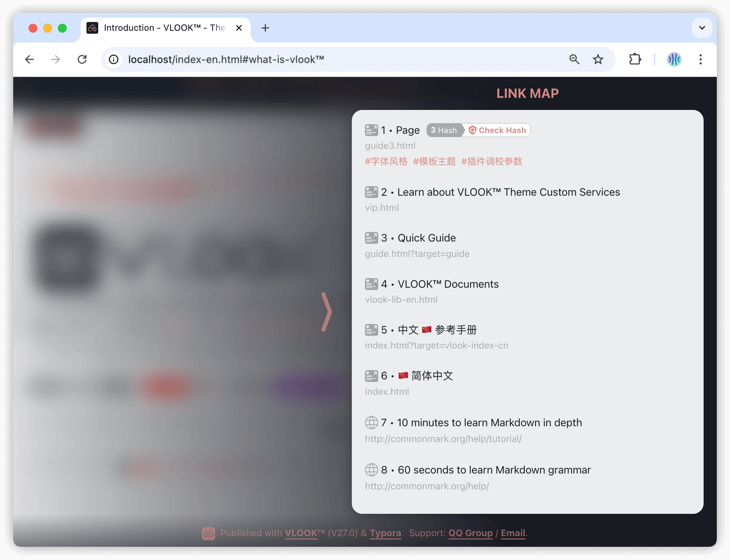Click the page icon for Quick Guide

point(371,237)
